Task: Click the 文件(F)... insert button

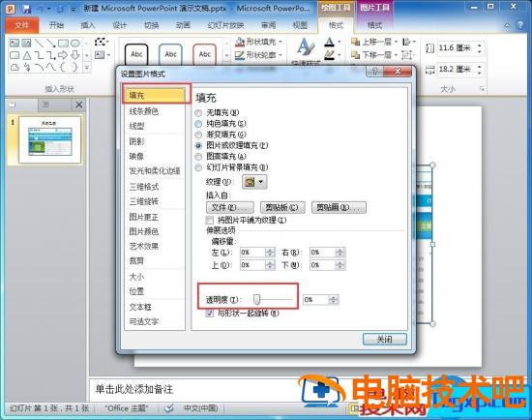Action: 229,207
